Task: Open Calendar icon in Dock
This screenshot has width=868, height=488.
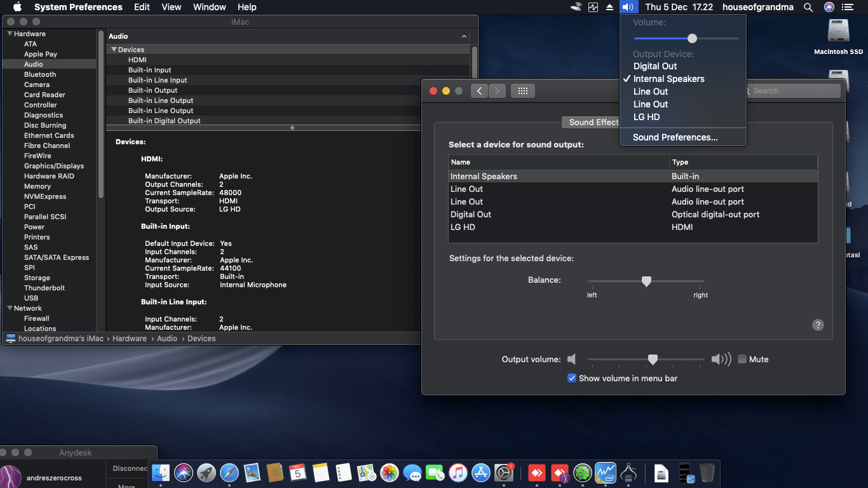Action: (297, 472)
